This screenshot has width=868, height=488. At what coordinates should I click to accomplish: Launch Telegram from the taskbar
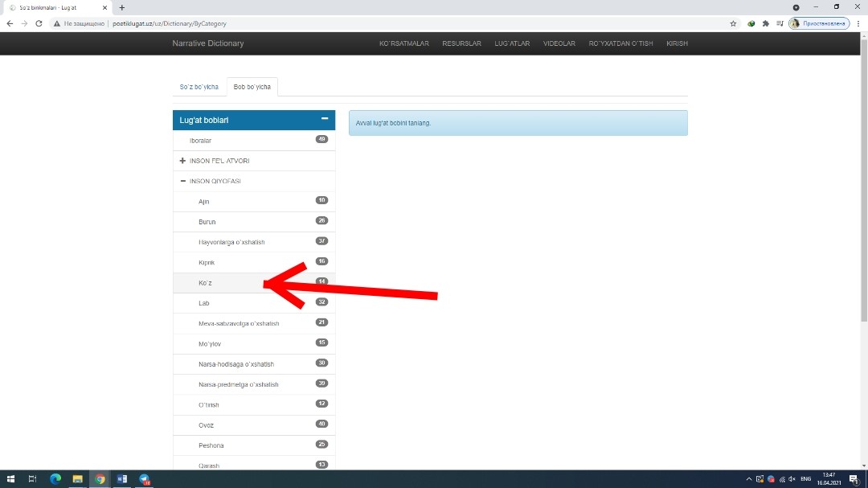tap(145, 479)
